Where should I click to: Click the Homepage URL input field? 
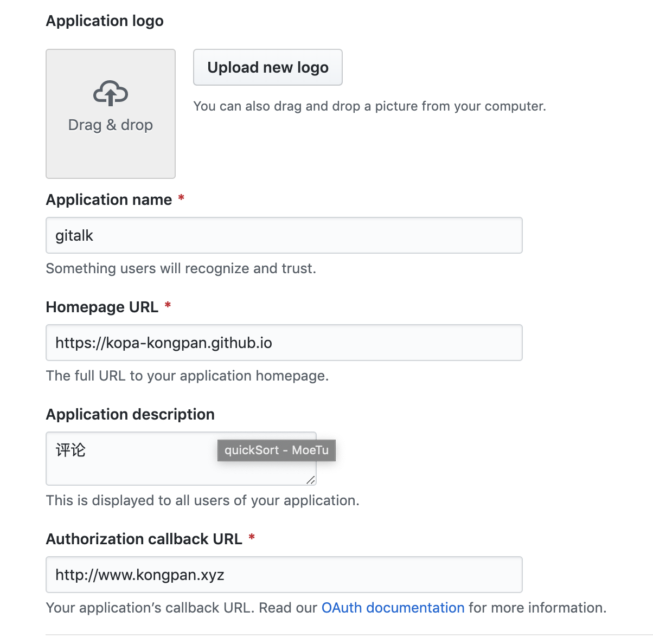pos(284,343)
